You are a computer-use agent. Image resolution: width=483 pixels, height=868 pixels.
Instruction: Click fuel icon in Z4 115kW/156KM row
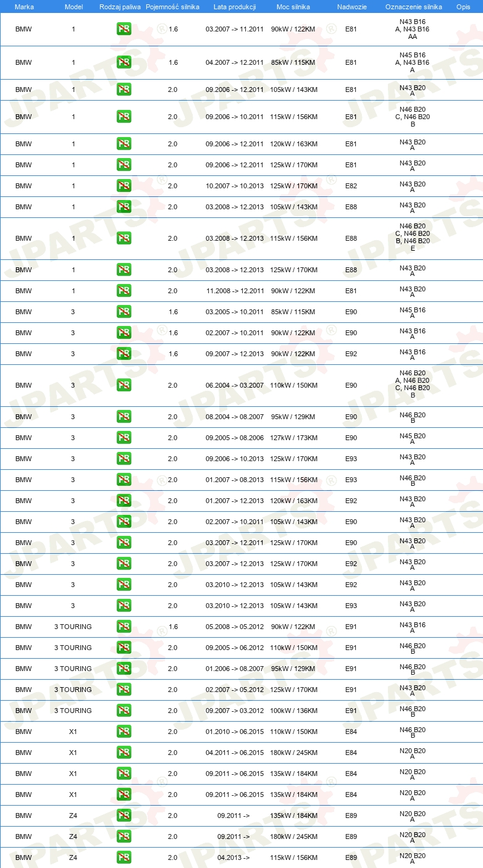tap(124, 858)
